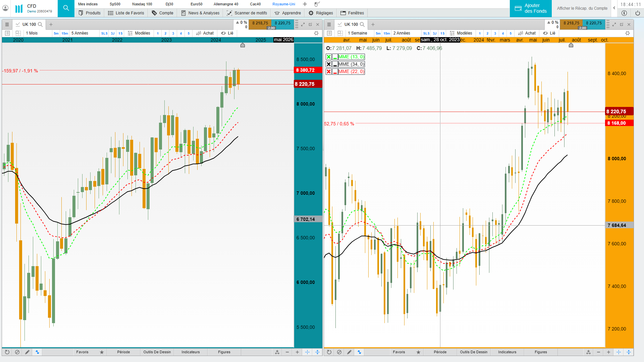Open the 1 Mois timeframe dropdown

[32, 33]
